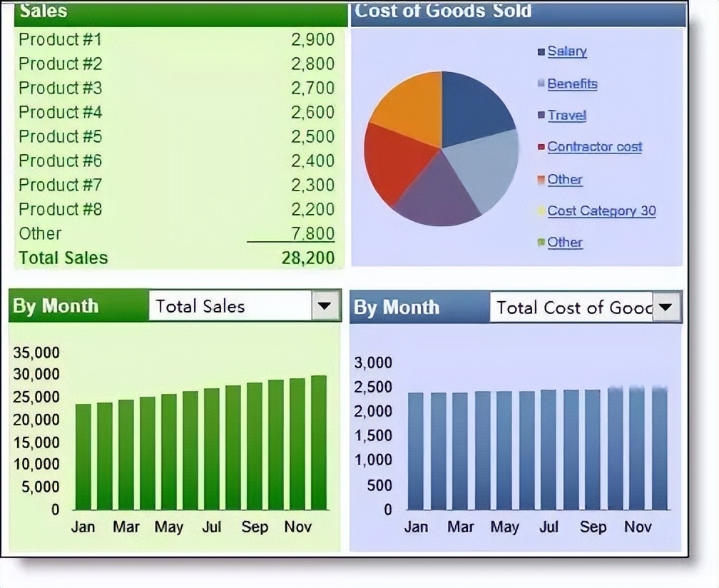Select the 35,000 axis label

pyautogui.click(x=36, y=353)
